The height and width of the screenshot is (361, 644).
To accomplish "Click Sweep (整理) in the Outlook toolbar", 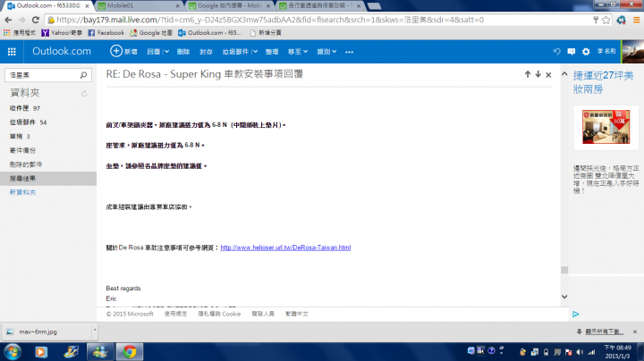I will point(272,52).
